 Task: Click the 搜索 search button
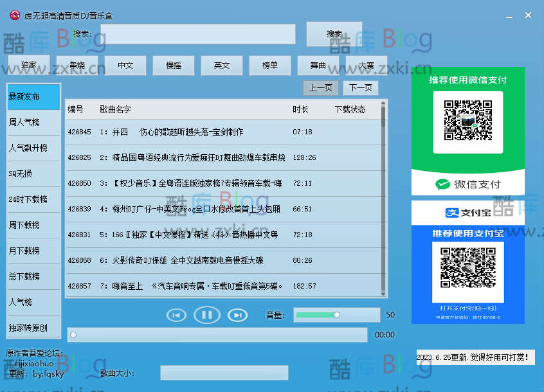(334, 35)
